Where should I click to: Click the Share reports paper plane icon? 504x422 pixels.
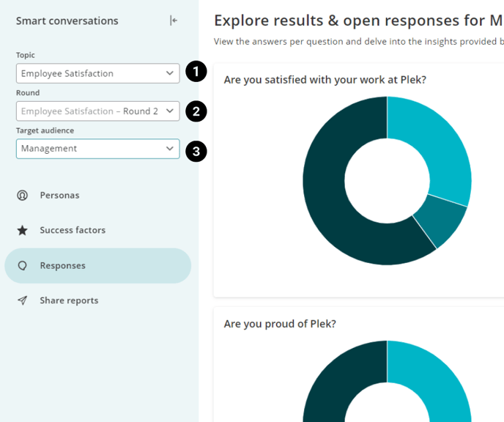(22, 300)
